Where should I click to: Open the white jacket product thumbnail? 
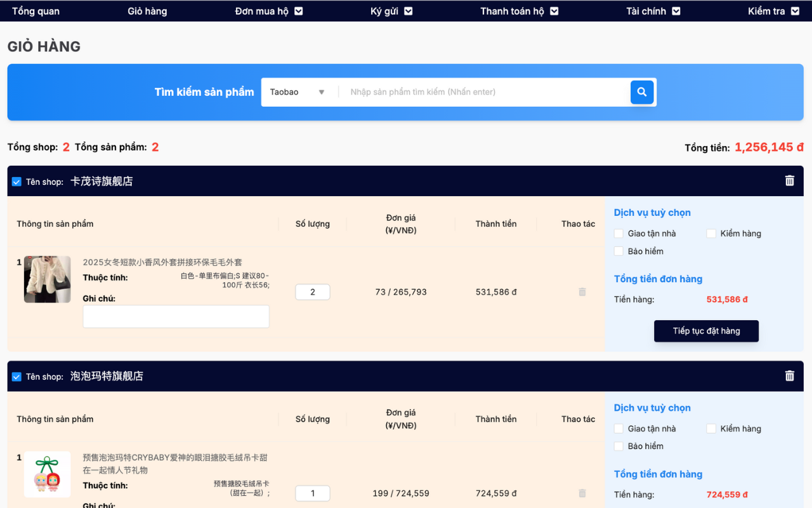[x=47, y=279]
